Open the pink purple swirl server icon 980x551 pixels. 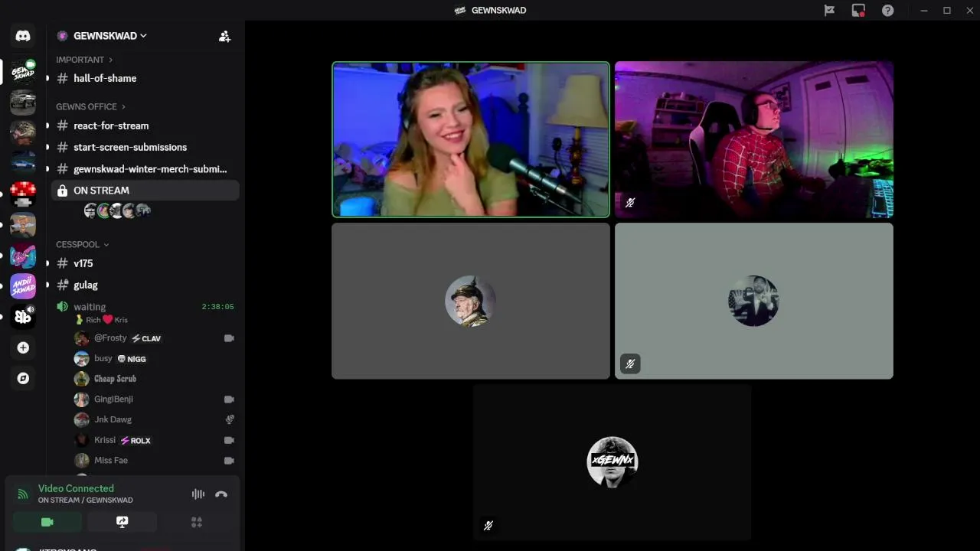click(x=23, y=256)
